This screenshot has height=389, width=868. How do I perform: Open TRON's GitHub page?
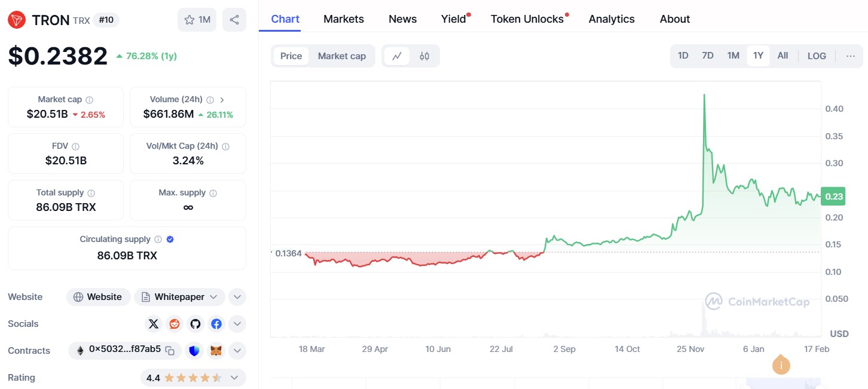[195, 323]
